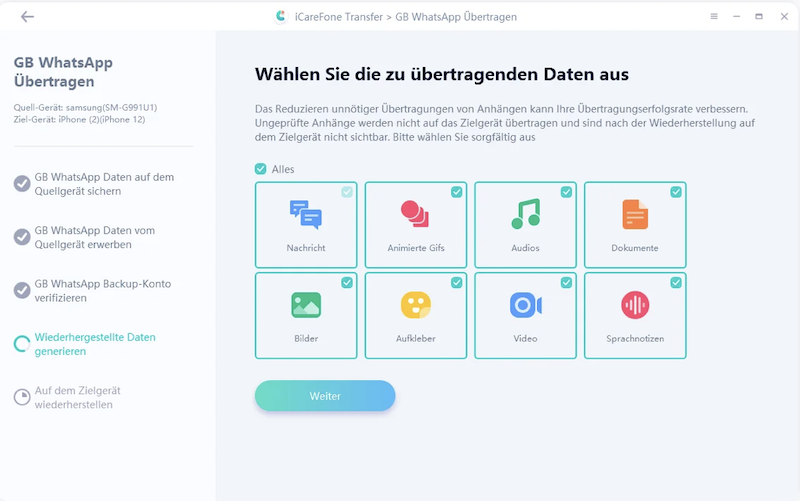Click the clock icon beside Auf dem Zielgerät
This screenshot has width=800, height=501.
pos(22,397)
